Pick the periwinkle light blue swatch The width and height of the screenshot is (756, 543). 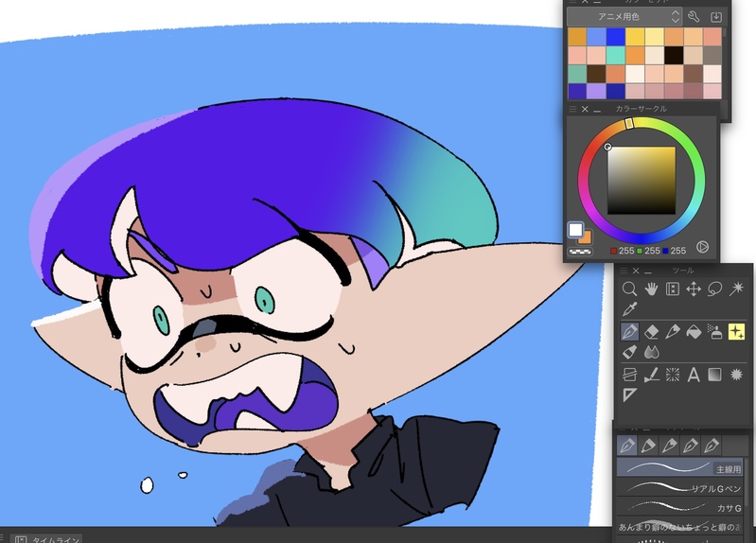pos(596,37)
